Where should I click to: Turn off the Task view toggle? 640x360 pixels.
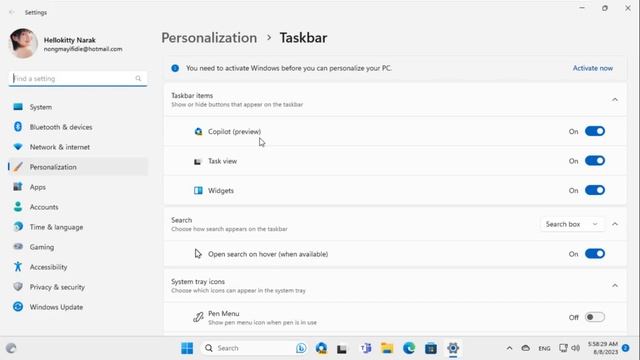tap(595, 161)
